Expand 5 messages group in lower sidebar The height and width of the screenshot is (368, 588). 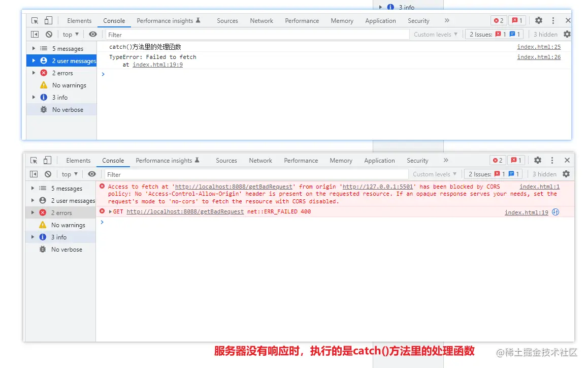[x=32, y=188]
